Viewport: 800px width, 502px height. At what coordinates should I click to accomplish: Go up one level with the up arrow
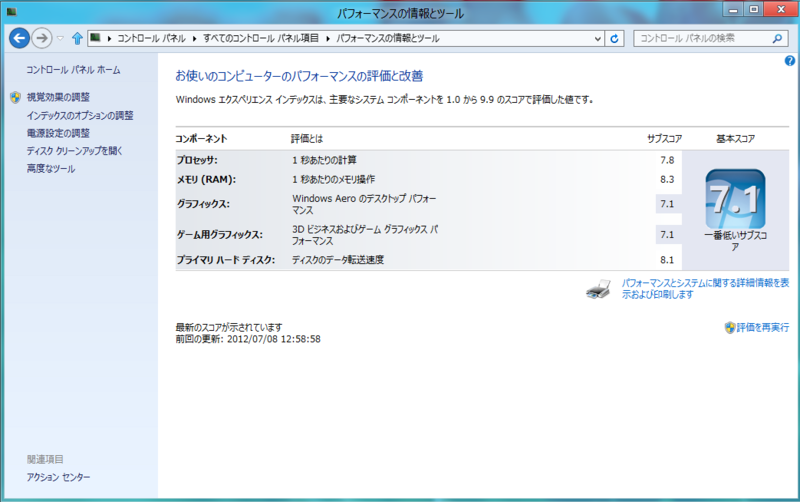pos(77,38)
